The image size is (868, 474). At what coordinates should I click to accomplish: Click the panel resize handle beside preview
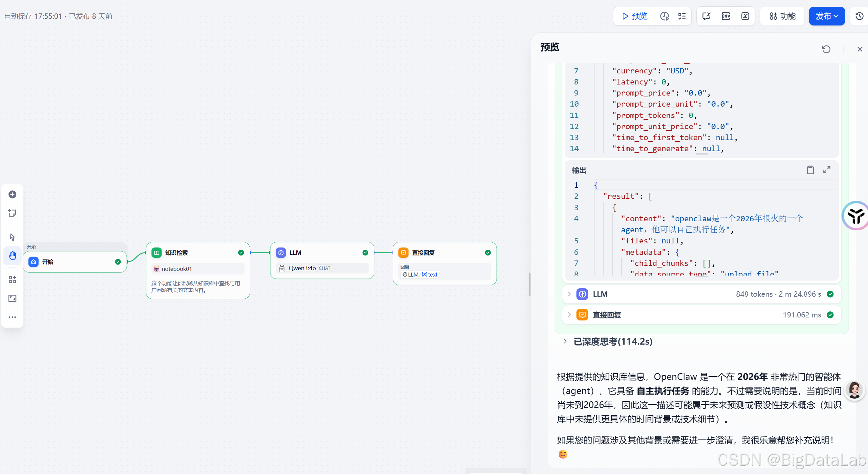[530, 285]
